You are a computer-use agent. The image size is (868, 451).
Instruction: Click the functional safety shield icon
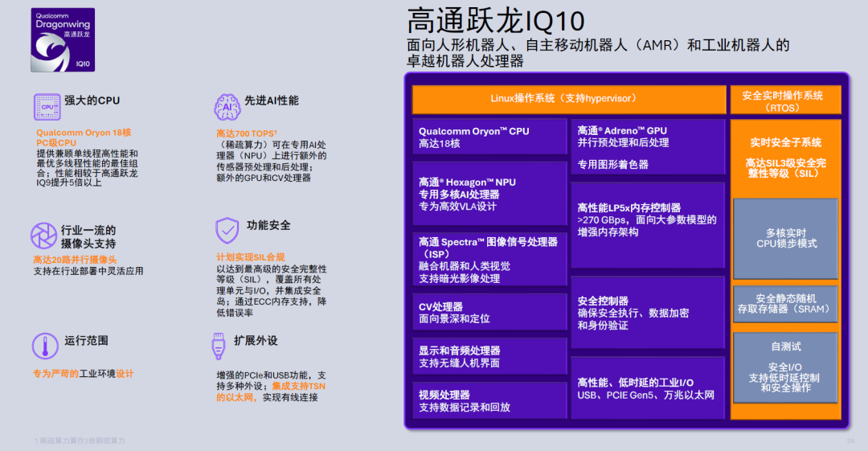point(227,231)
